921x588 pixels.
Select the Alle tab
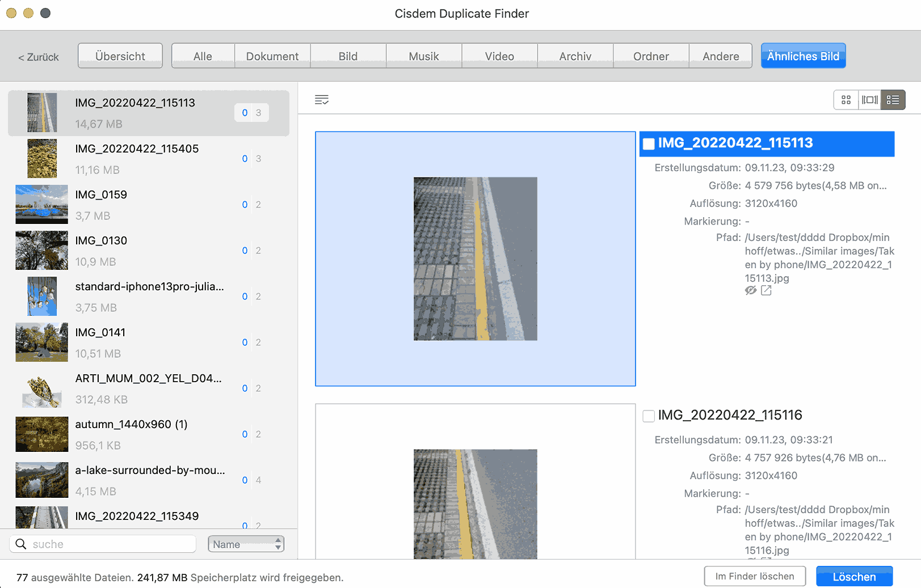click(x=203, y=56)
